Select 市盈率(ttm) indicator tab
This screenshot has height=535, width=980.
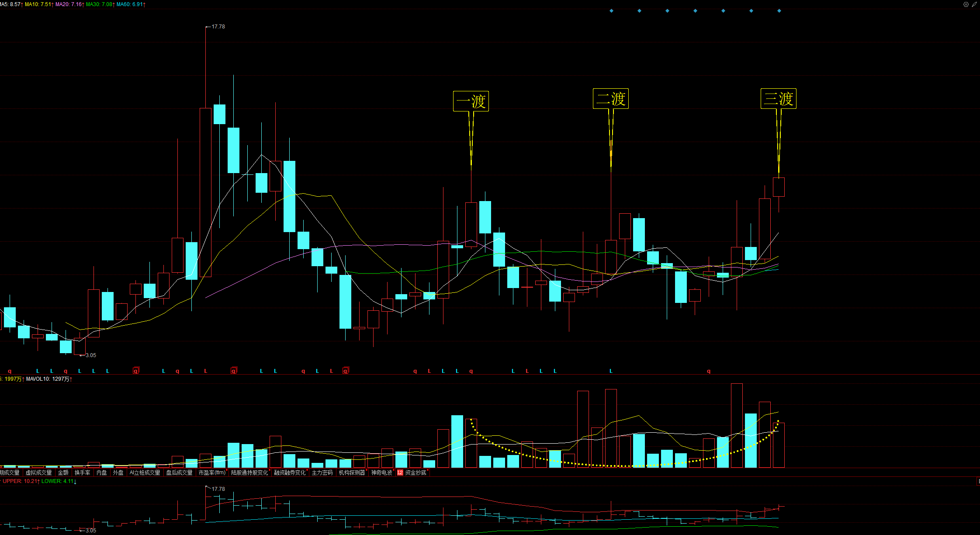[212, 472]
